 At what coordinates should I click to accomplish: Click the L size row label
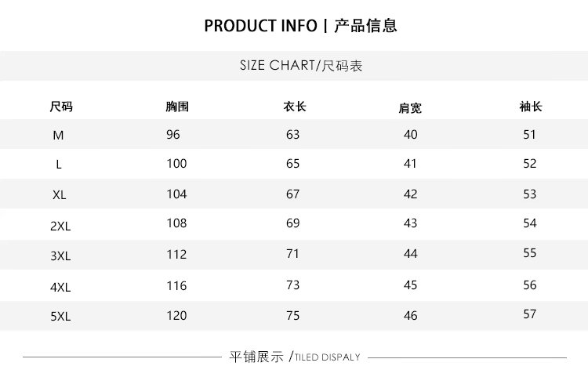(59, 165)
